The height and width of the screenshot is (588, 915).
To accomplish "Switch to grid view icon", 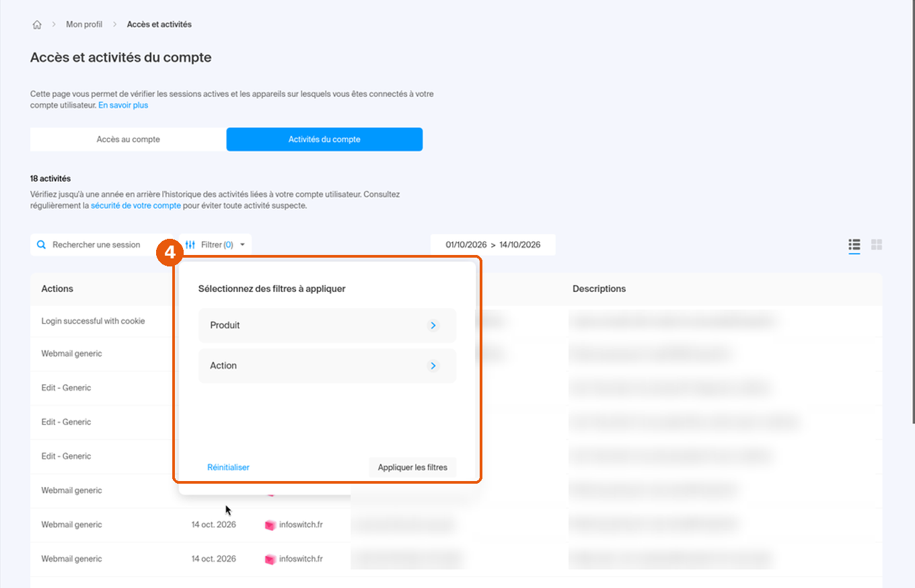I will pos(877,245).
